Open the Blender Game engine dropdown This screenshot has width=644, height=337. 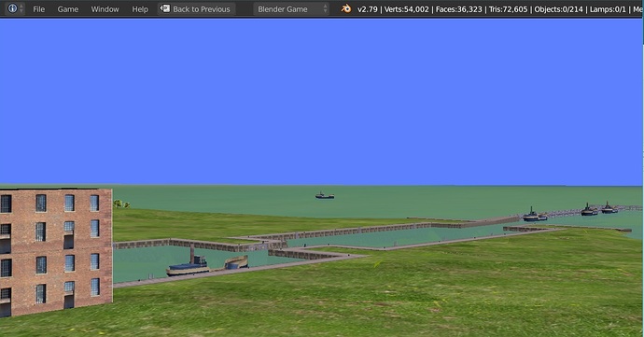[291, 8]
